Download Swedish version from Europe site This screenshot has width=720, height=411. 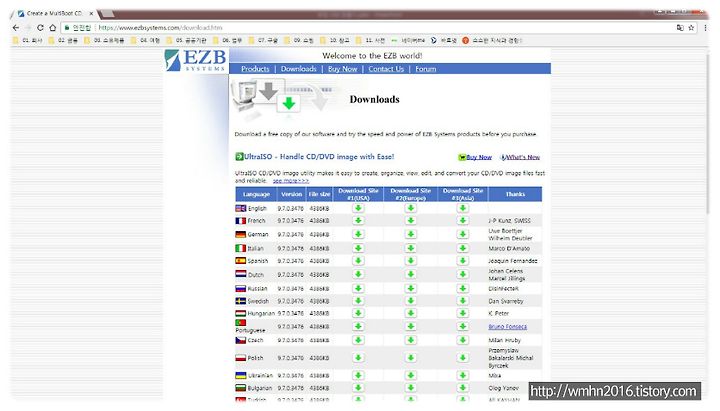[x=411, y=301]
